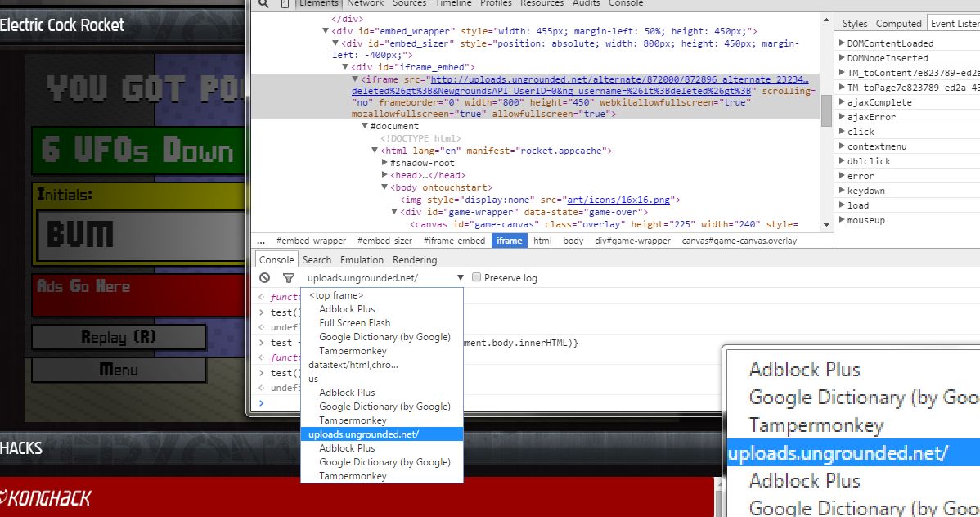Image resolution: width=980 pixels, height=517 pixels.
Task: Open the art/icons/16x16.png source link
Action: point(618,200)
